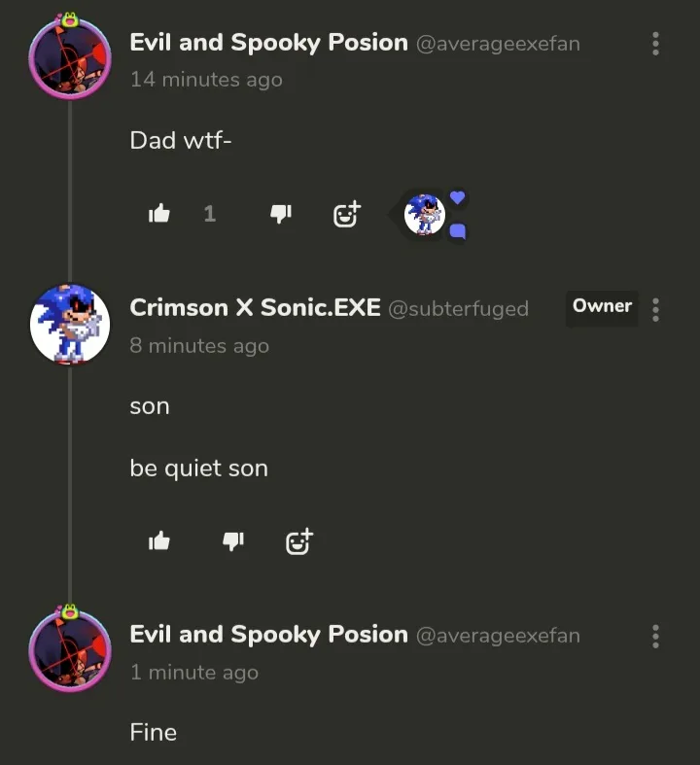Open options menu for "Fine" comment
This screenshot has height=765, width=700.
click(x=656, y=637)
